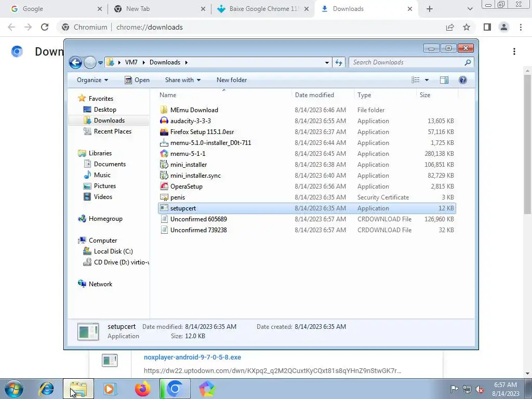Select Recent Places in navigation pane

113,131
